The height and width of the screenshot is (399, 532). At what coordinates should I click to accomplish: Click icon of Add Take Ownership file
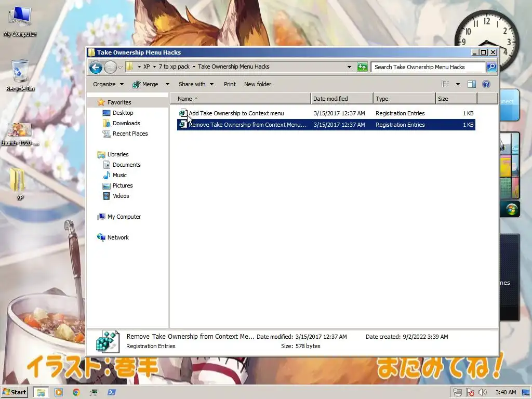click(x=183, y=113)
